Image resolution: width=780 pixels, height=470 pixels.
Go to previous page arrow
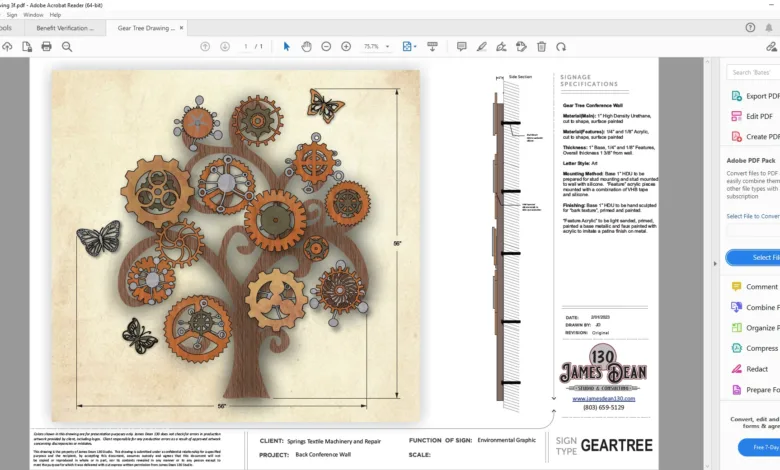point(205,47)
